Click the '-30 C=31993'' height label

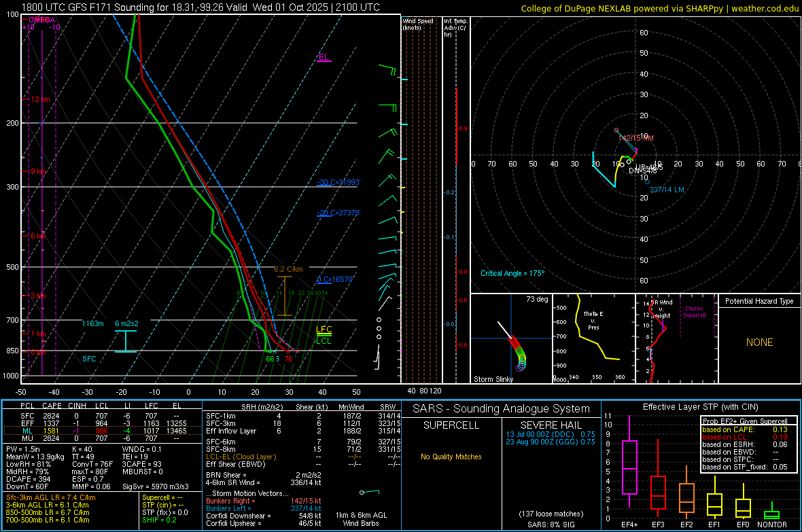pos(338,182)
